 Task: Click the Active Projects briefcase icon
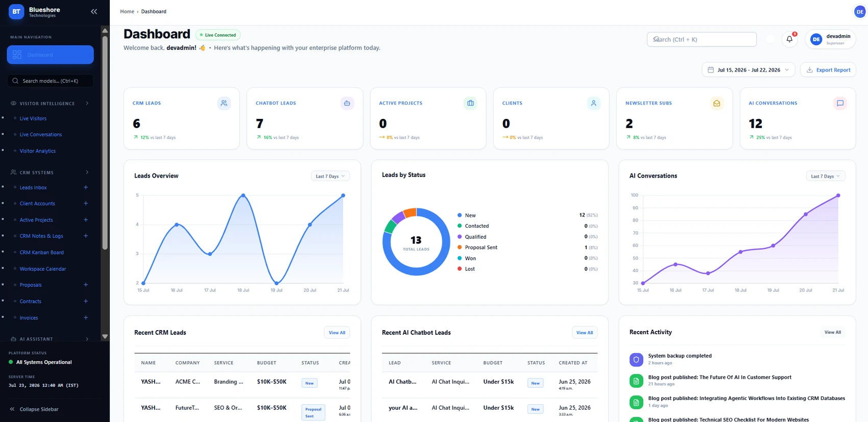pyautogui.click(x=470, y=103)
